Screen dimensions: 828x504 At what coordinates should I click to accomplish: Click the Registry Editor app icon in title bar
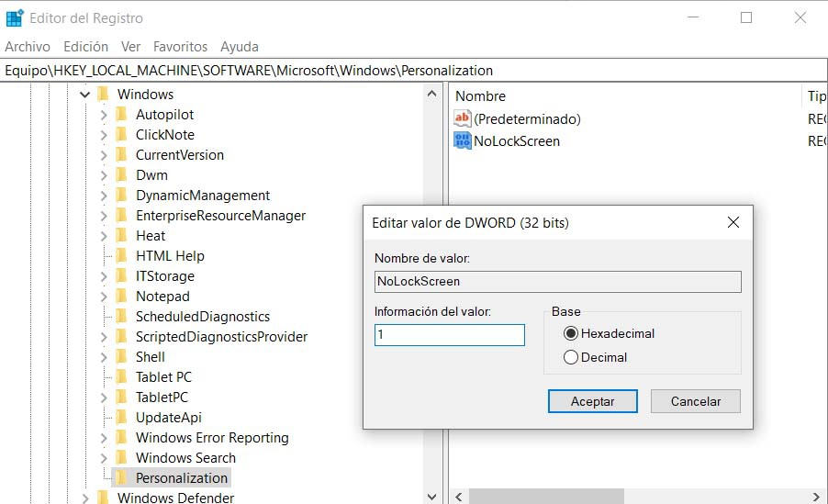(x=15, y=18)
